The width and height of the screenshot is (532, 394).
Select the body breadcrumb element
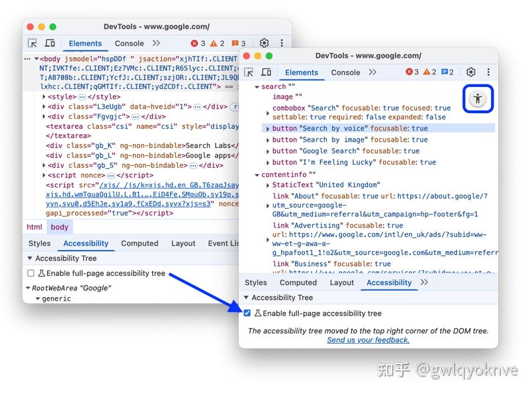tap(59, 227)
